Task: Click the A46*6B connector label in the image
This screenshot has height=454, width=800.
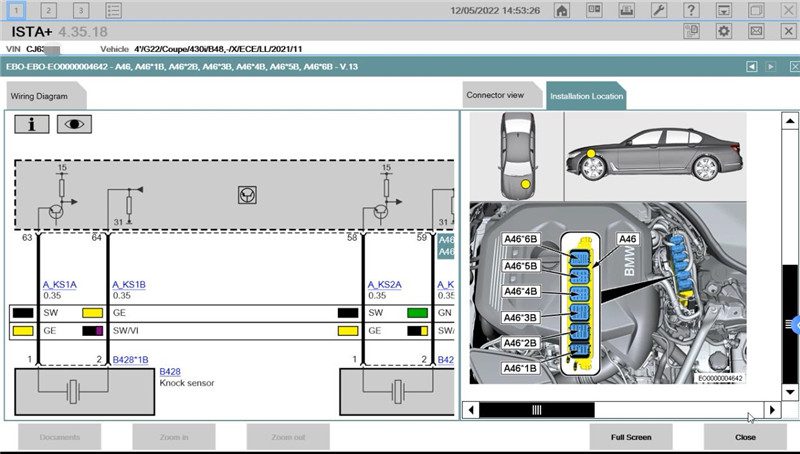Action: coord(520,239)
